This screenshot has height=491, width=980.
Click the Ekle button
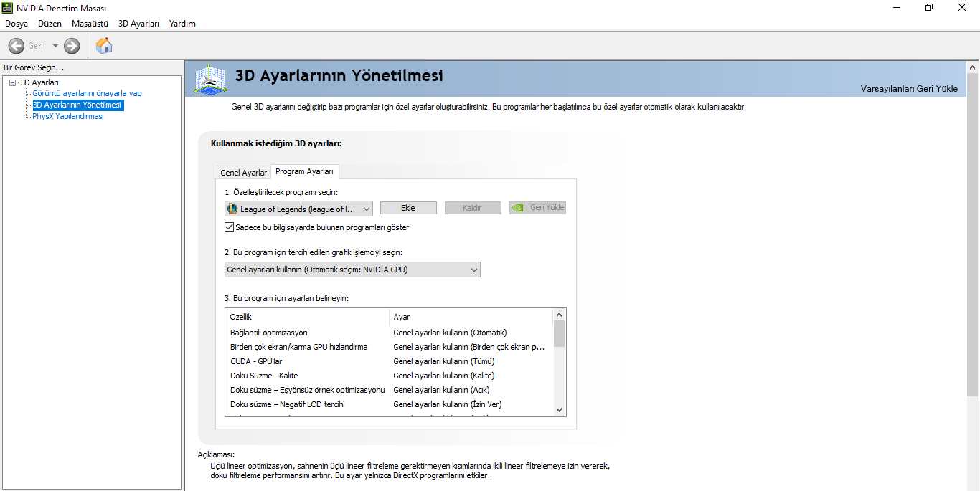(x=408, y=208)
